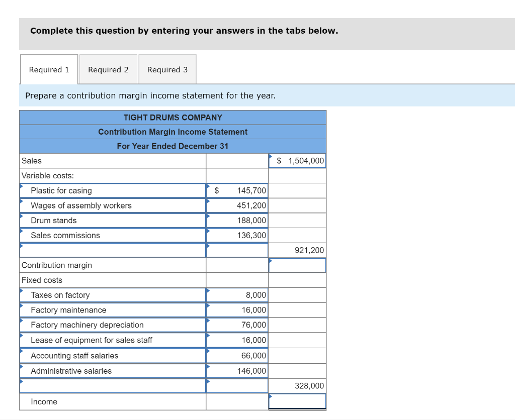Select the empty Contribution margin total input field
This screenshot has width=515, height=420.
[x=297, y=265]
